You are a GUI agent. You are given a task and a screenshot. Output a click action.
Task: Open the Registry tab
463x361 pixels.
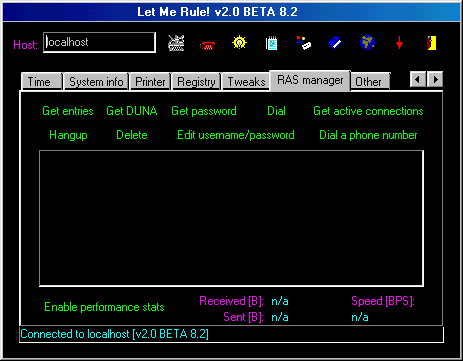(x=196, y=82)
